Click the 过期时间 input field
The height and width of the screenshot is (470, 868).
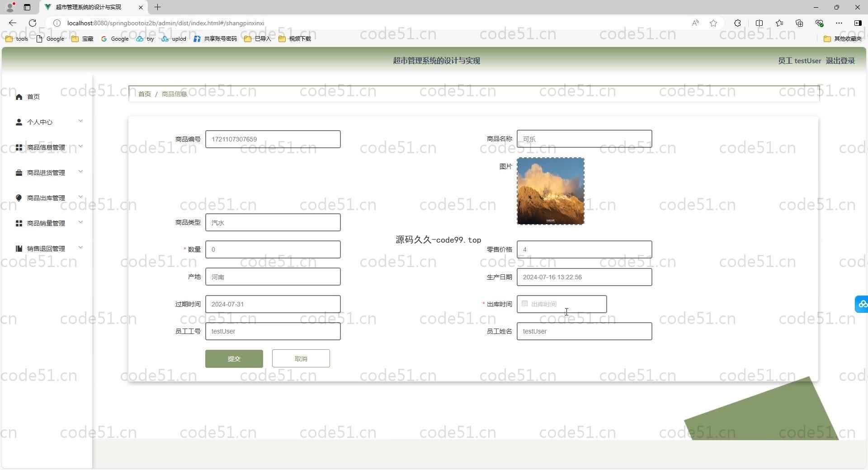tap(273, 304)
